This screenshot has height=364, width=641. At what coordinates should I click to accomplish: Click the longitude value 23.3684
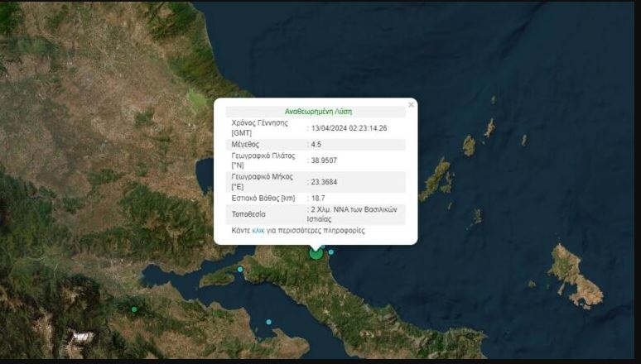(x=325, y=181)
